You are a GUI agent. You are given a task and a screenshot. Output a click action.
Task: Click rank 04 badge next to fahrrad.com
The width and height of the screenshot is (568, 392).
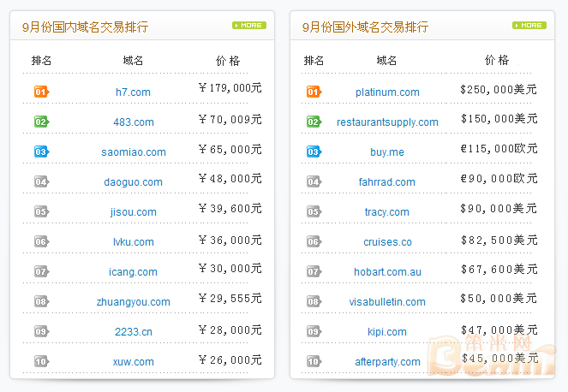pos(314,181)
